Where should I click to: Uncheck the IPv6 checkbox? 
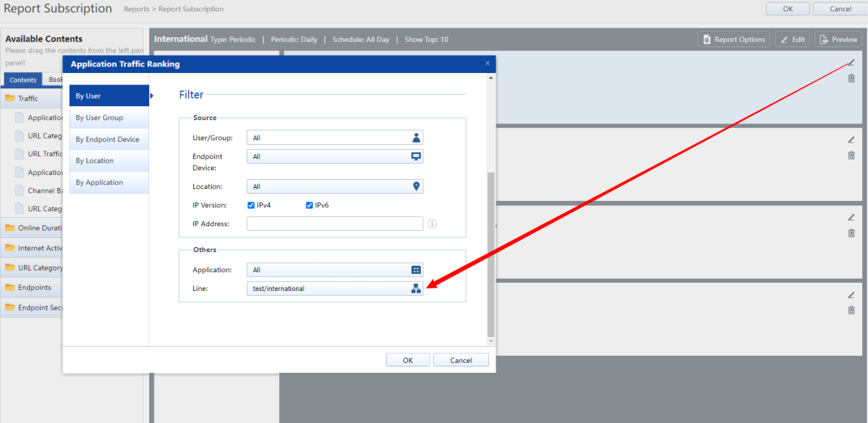click(x=309, y=205)
